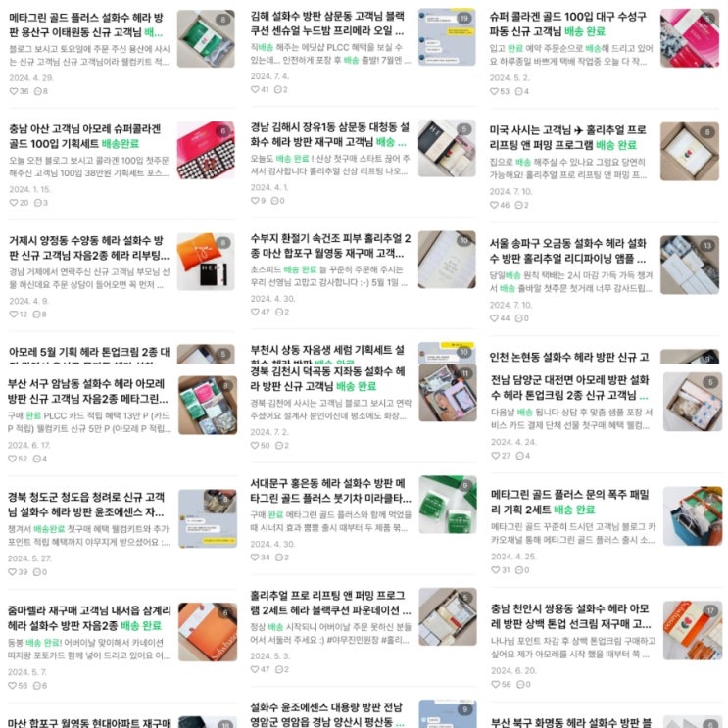Click comment icon with 6 comments on the 2024. 5. 7. post
This screenshot has width=728, height=728.
(x=36, y=685)
